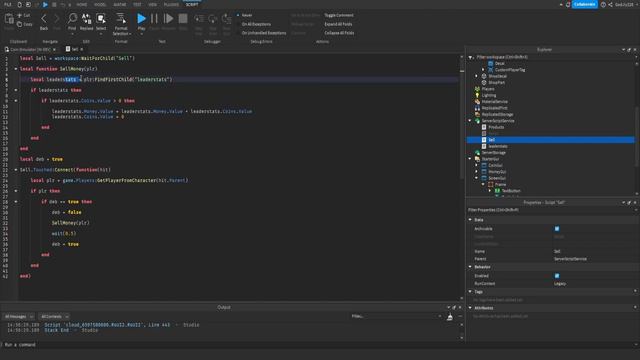Open the FILE menu
The width and height of the screenshot is (640, 360).
[x=8, y=4]
